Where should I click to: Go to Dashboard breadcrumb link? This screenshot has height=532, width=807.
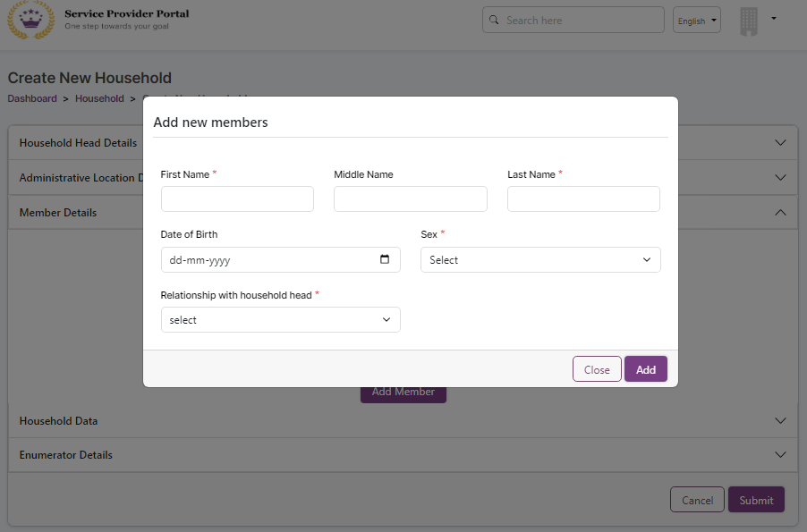point(32,98)
